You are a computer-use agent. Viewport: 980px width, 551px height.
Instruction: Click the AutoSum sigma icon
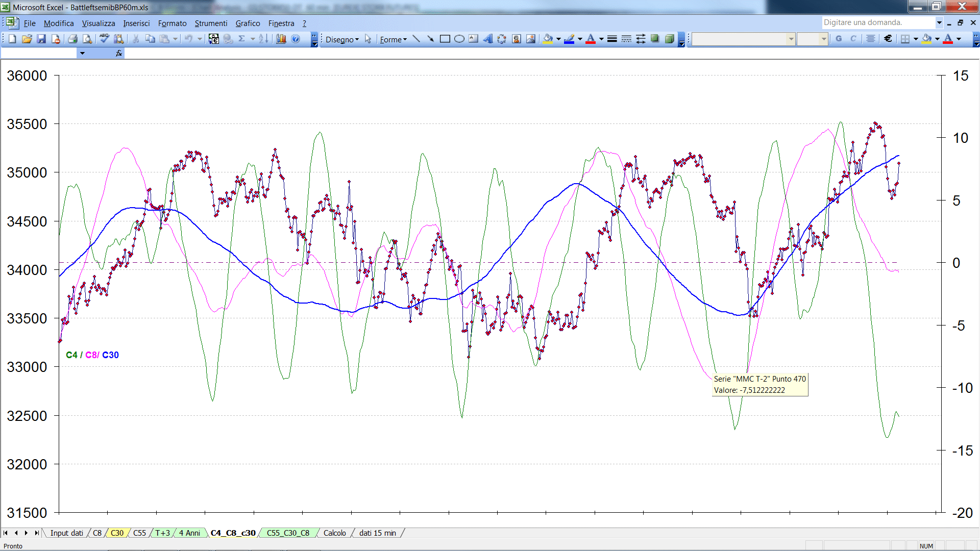[x=242, y=39]
